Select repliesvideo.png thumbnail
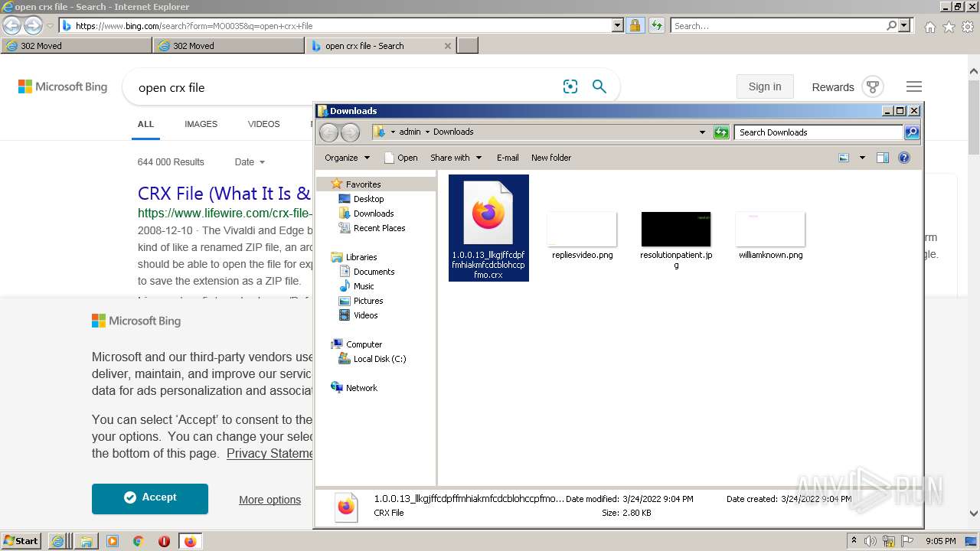This screenshot has height=551, width=980. click(582, 229)
